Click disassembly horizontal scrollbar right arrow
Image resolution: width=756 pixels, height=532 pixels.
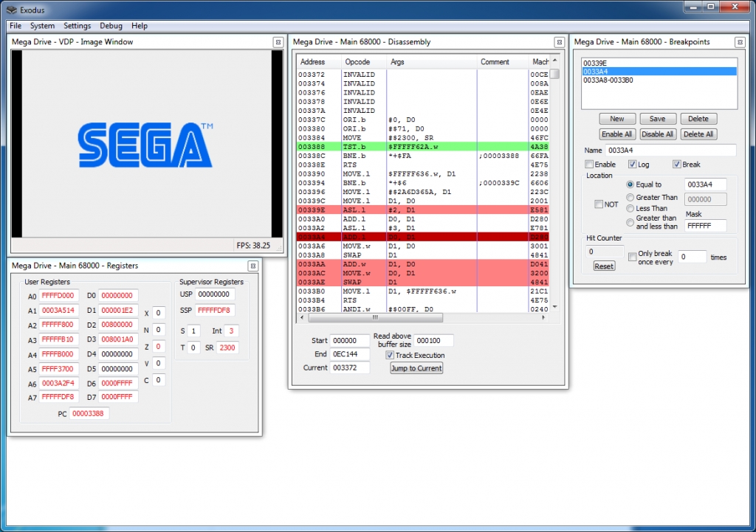click(x=543, y=317)
